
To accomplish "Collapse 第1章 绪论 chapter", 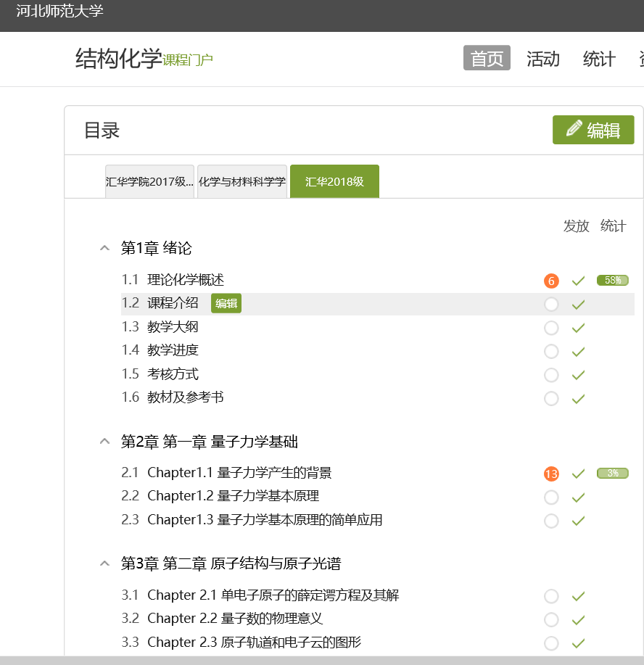I will [104, 249].
